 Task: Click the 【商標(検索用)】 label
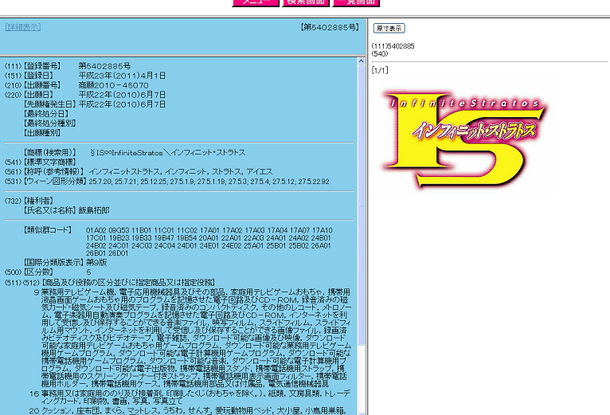50,152
